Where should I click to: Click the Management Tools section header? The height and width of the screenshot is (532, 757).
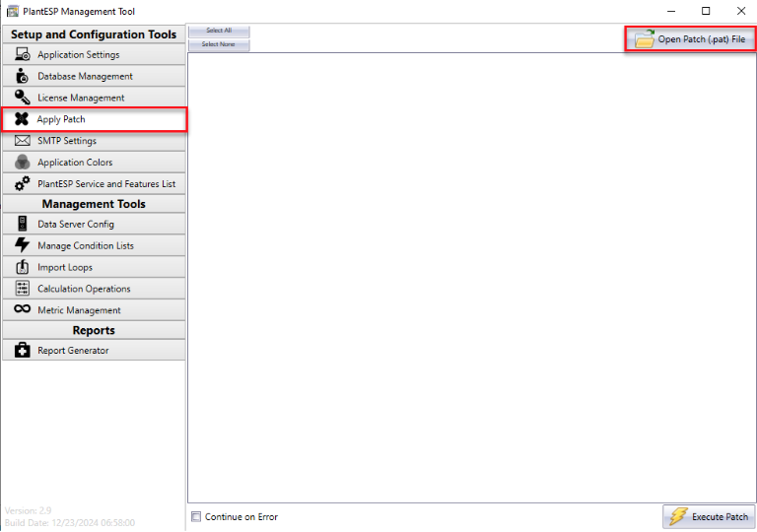94,204
